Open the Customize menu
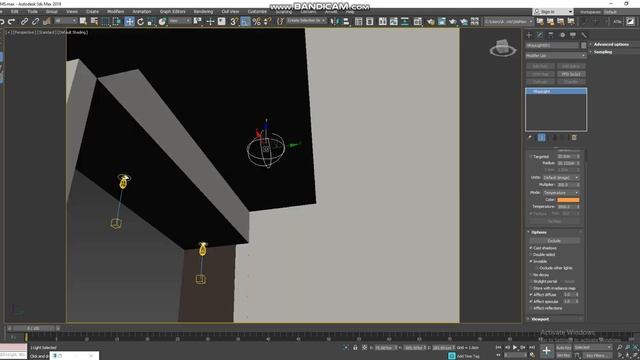This screenshot has height=360, width=640. pyautogui.click(x=257, y=11)
